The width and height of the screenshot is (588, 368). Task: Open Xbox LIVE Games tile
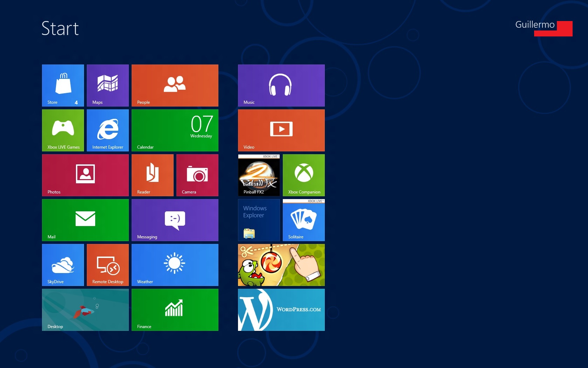(63, 130)
